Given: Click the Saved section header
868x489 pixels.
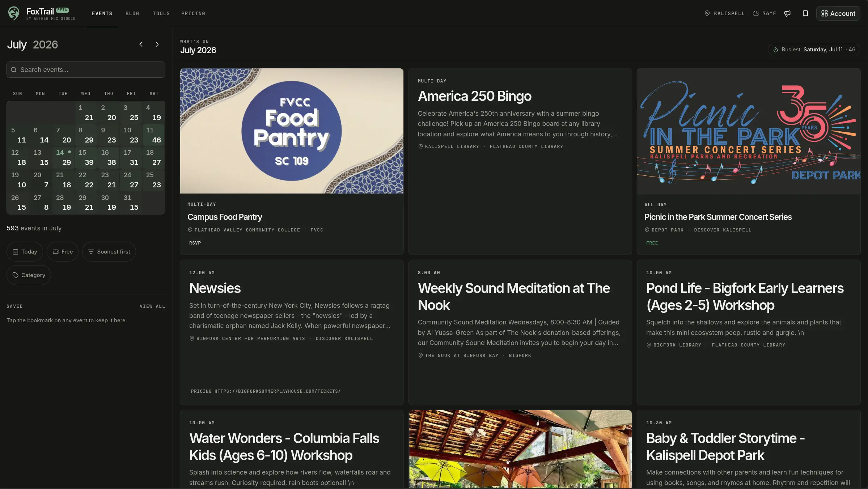Looking at the screenshot, I should pyautogui.click(x=14, y=306).
